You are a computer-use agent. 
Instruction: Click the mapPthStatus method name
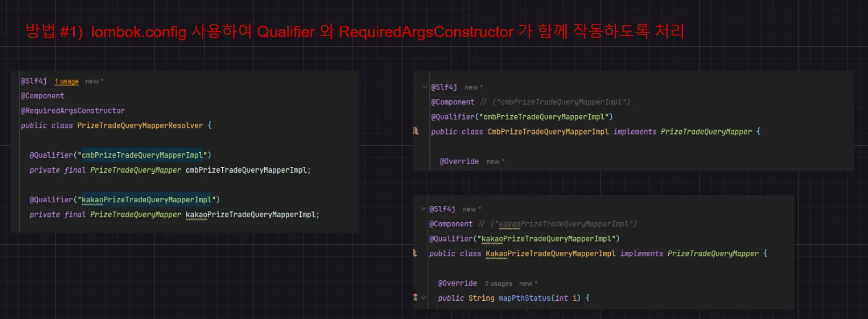[525, 298]
